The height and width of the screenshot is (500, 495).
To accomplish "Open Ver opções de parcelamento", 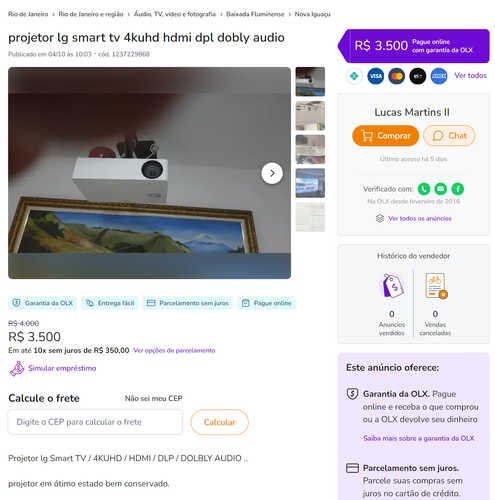I will pyautogui.click(x=174, y=350).
